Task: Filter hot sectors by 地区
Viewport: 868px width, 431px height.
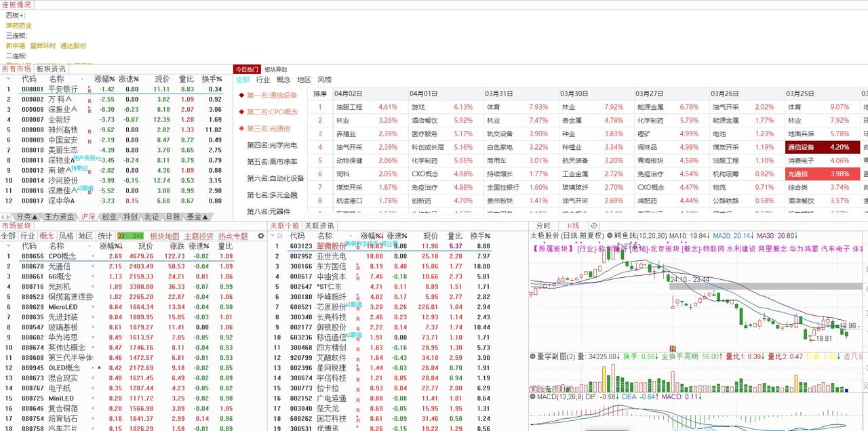Action: coord(304,80)
